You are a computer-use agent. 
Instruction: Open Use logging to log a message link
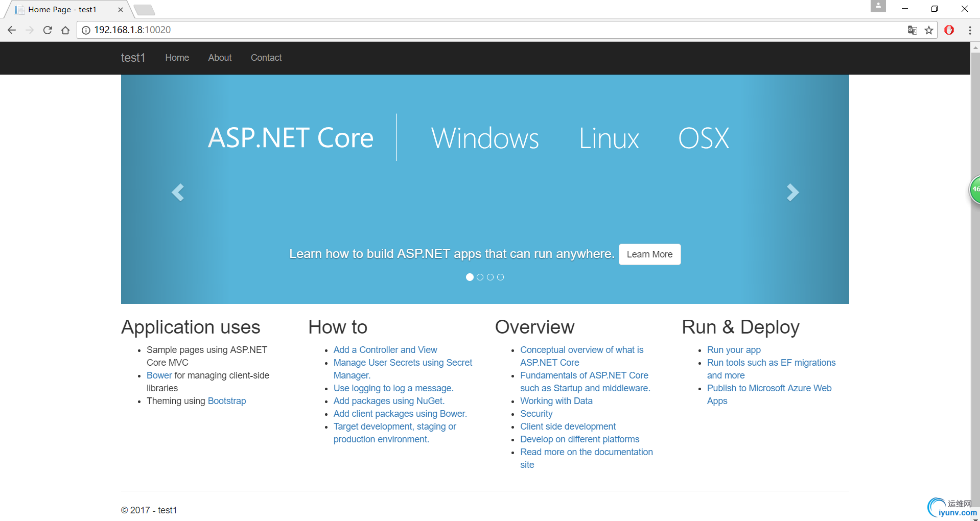[393, 388]
